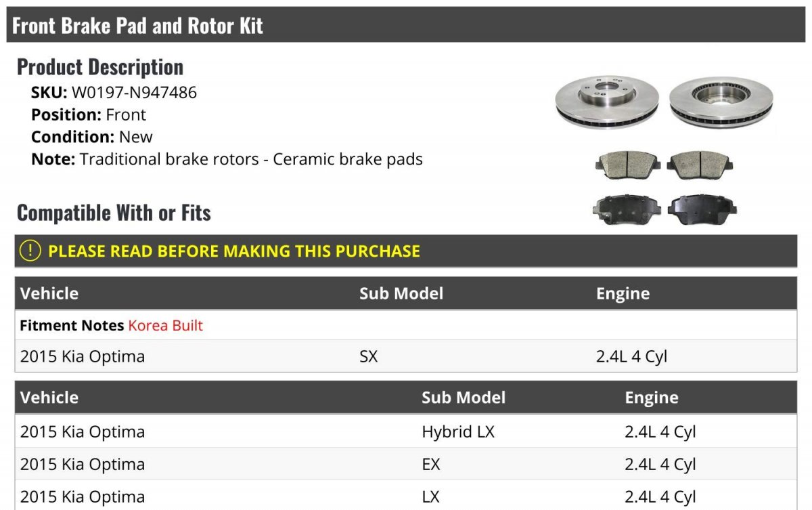Click the yellow exclamation warning icon
Viewport: 812px width, 510px height.
click(30, 251)
